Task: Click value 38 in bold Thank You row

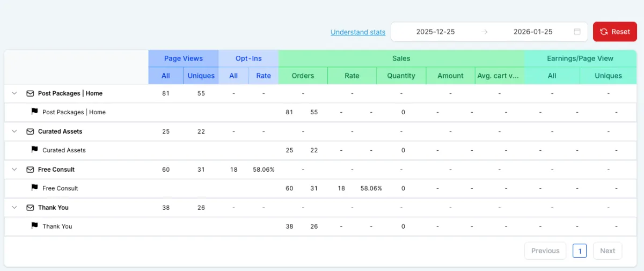Action: click(x=166, y=208)
